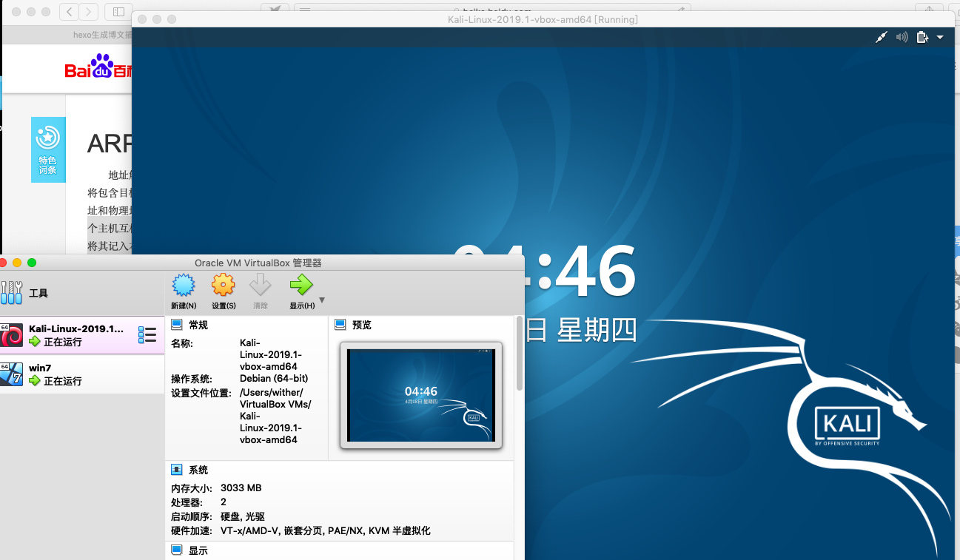This screenshot has width=960, height=560.
Task: Click the large 04:46 clock on Kali lock screen
Action: 544,273
